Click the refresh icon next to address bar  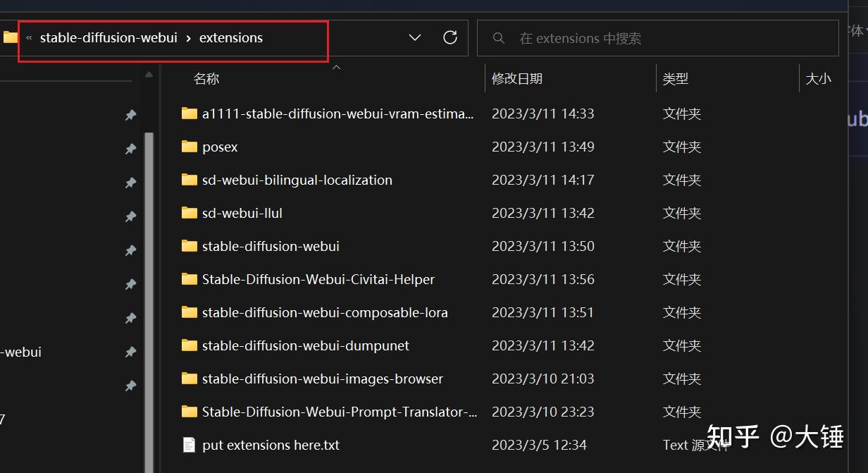pos(450,37)
